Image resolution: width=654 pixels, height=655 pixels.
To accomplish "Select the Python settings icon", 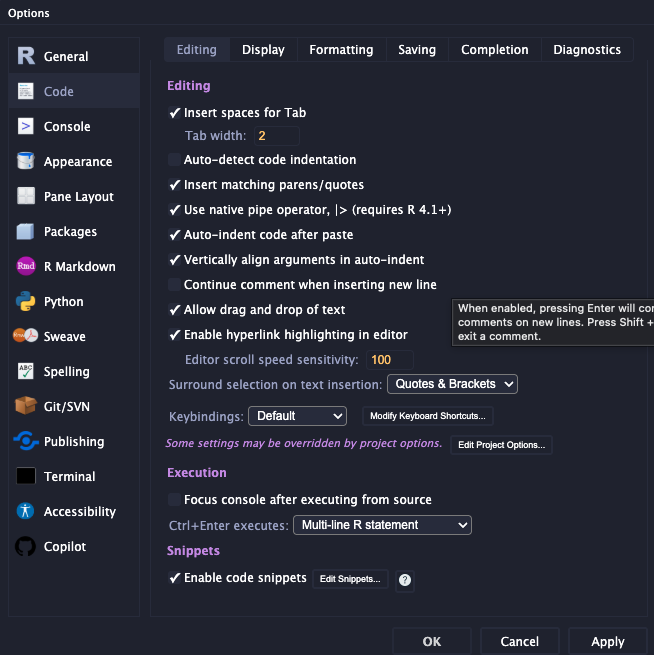I will [26, 302].
